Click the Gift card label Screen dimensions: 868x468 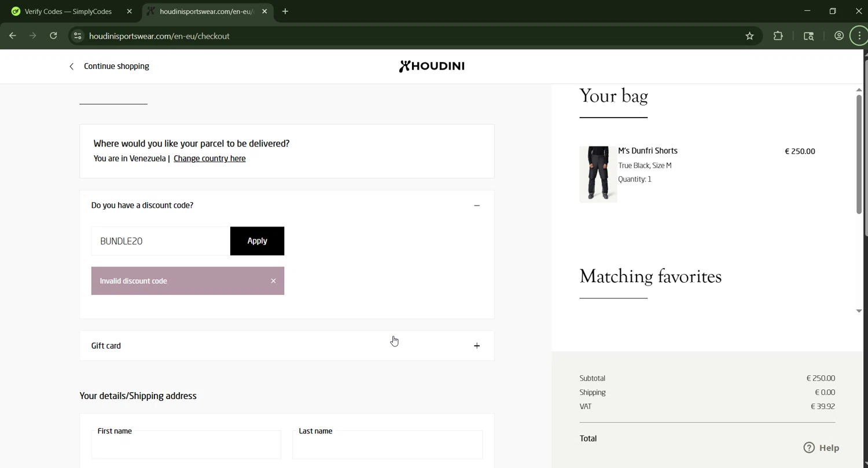(106, 346)
